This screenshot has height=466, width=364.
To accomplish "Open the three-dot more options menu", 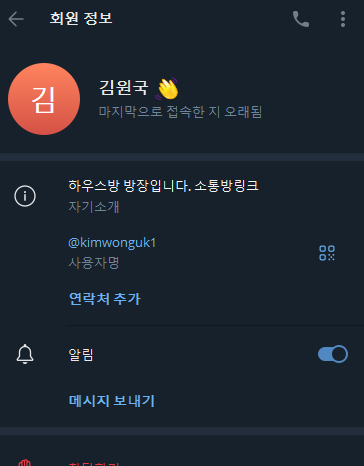I will [343, 19].
